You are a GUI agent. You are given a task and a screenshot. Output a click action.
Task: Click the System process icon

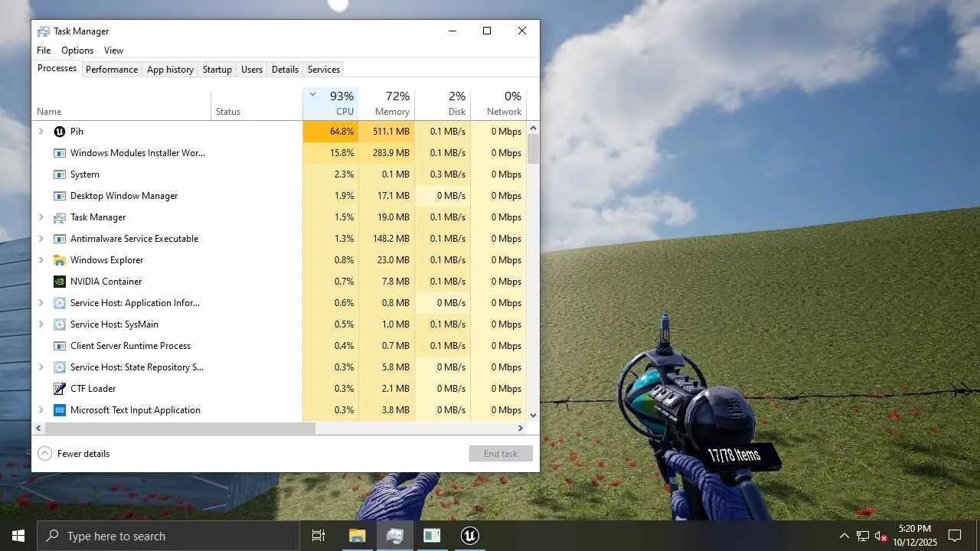click(x=60, y=174)
